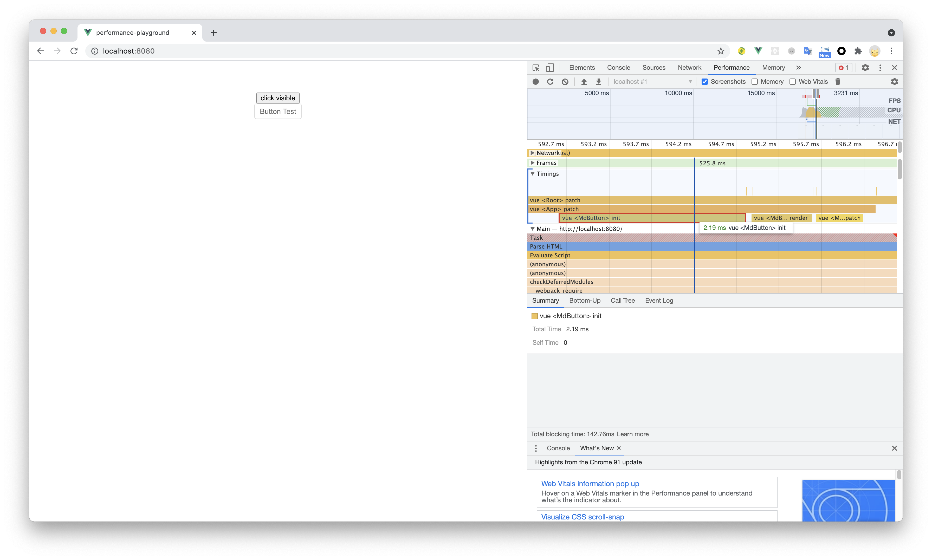
Task: Click the What's New panel scrollbar
Action: [899, 475]
